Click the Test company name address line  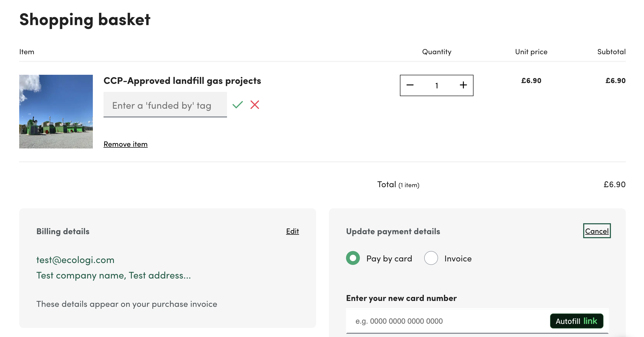[114, 275]
